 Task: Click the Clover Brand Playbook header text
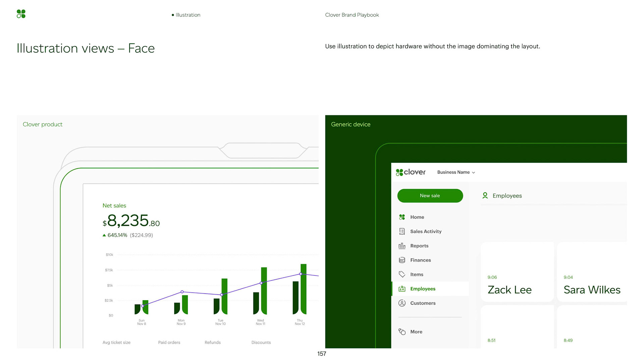pos(352,15)
